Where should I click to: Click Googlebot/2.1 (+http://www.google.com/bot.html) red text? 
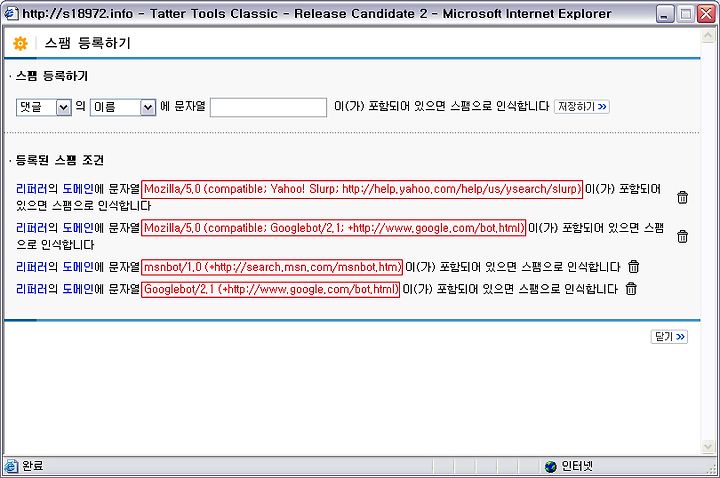270,289
